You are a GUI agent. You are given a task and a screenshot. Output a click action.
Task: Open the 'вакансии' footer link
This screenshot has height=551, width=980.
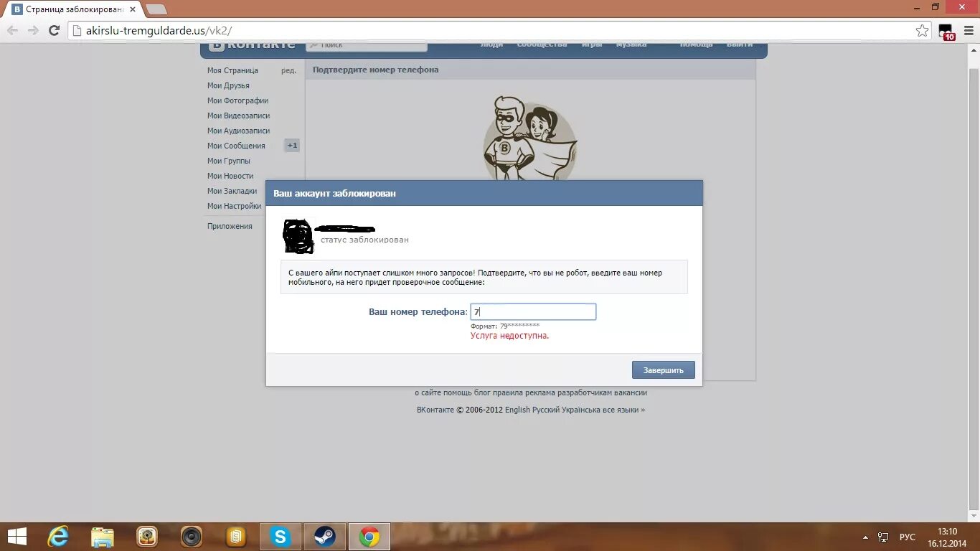(x=630, y=392)
